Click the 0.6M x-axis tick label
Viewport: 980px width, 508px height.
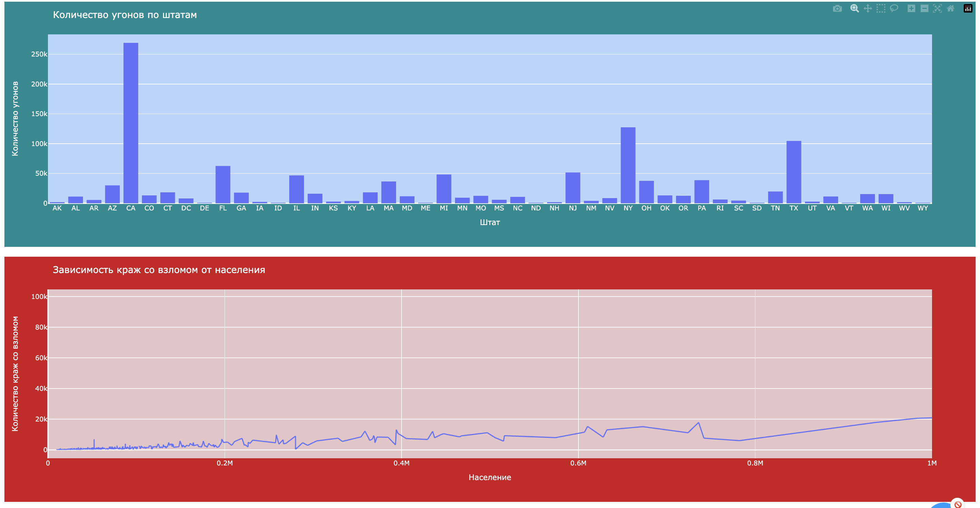(x=578, y=463)
